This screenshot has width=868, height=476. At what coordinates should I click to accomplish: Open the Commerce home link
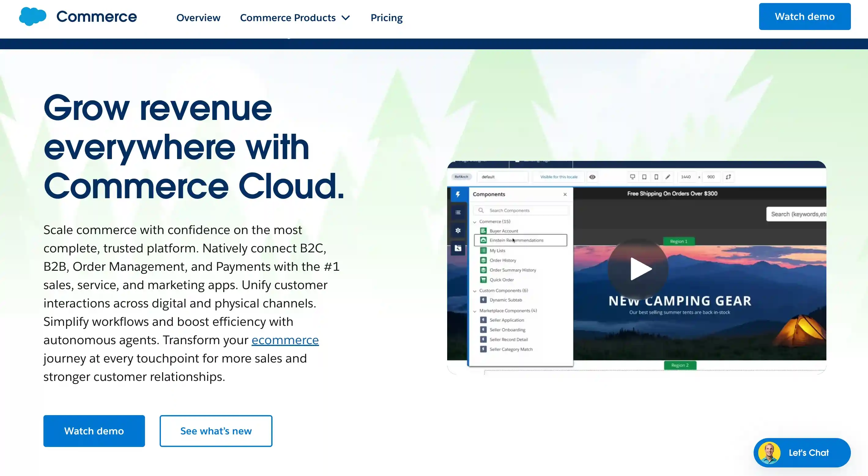[x=96, y=17]
